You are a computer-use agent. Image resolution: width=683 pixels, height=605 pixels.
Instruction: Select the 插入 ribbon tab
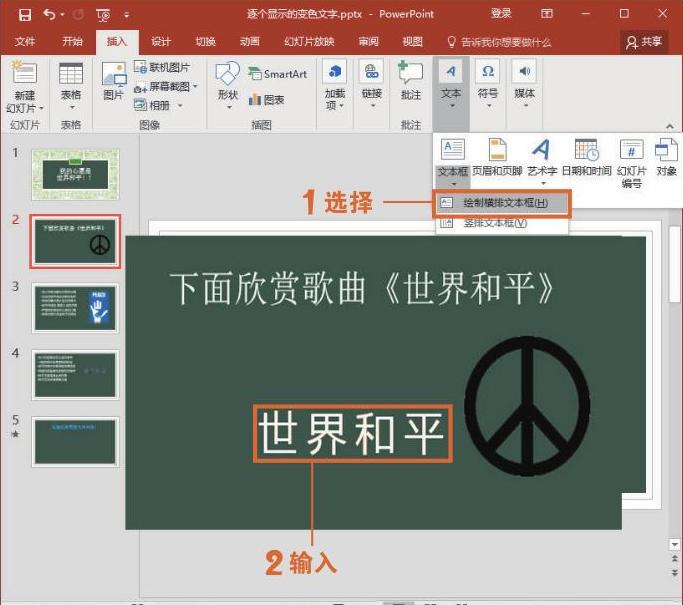117,42
